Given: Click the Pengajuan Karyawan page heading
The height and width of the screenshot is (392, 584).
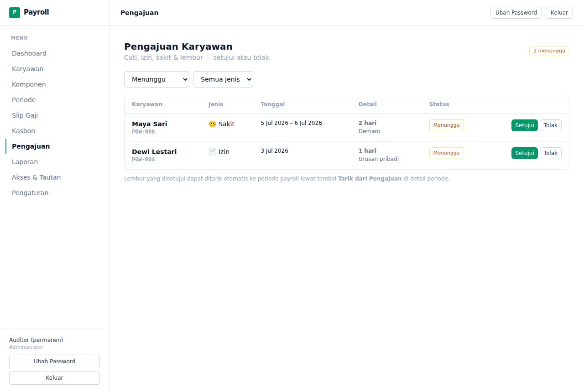Looking at the screenshot, I should [x=178, y=46].
